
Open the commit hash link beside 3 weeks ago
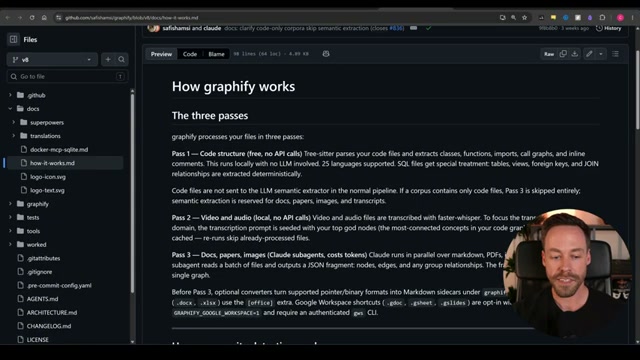tap(548, 28)
